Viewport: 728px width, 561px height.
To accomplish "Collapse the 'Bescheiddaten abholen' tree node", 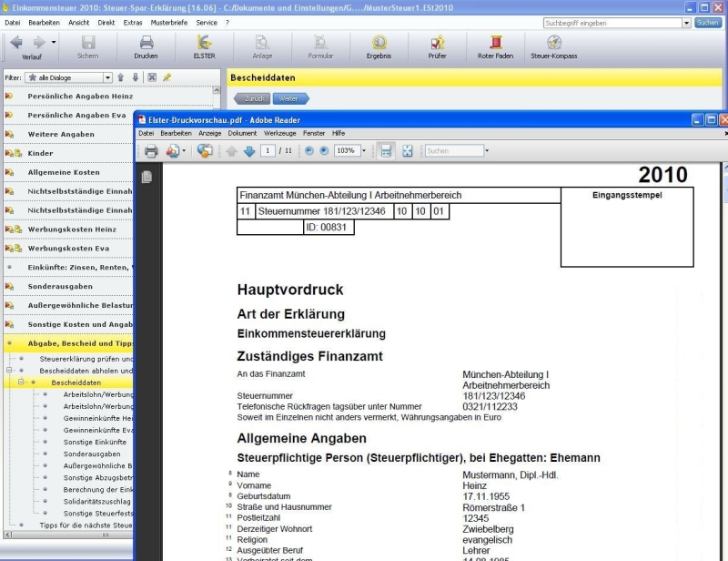I will 9,371.
